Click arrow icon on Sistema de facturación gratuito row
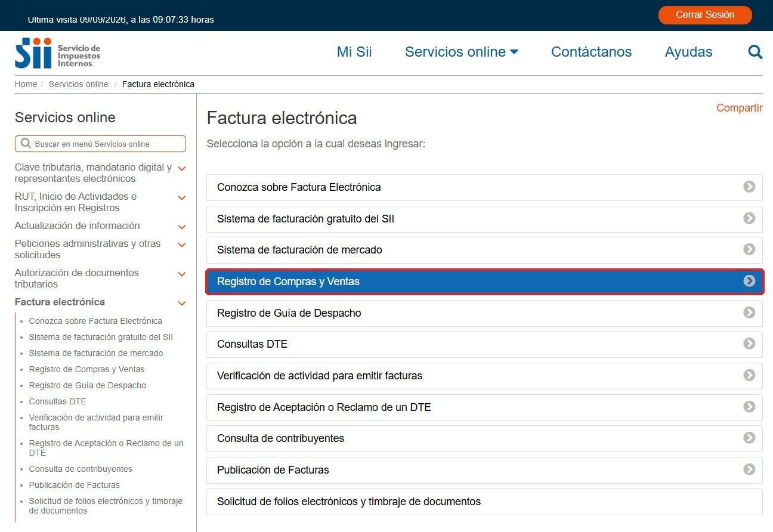Screen dimensions: 773x532 click(x=749, y=218)
